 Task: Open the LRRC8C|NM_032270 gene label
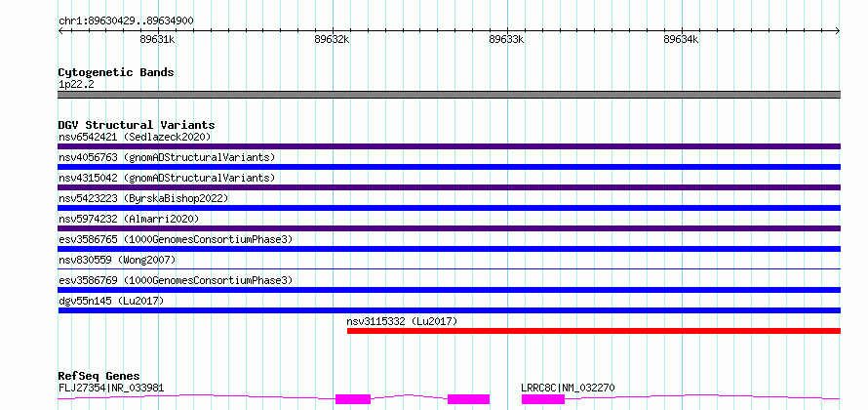568,388
